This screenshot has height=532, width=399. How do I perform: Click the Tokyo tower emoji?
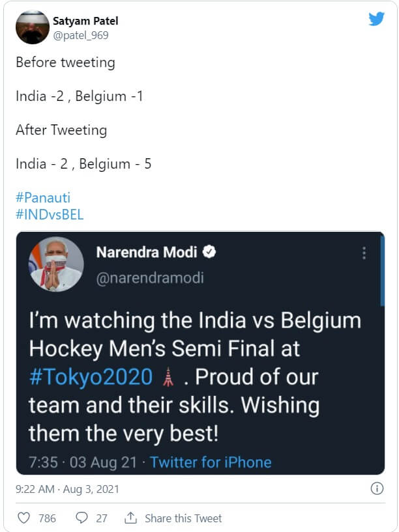click(169, 376)
